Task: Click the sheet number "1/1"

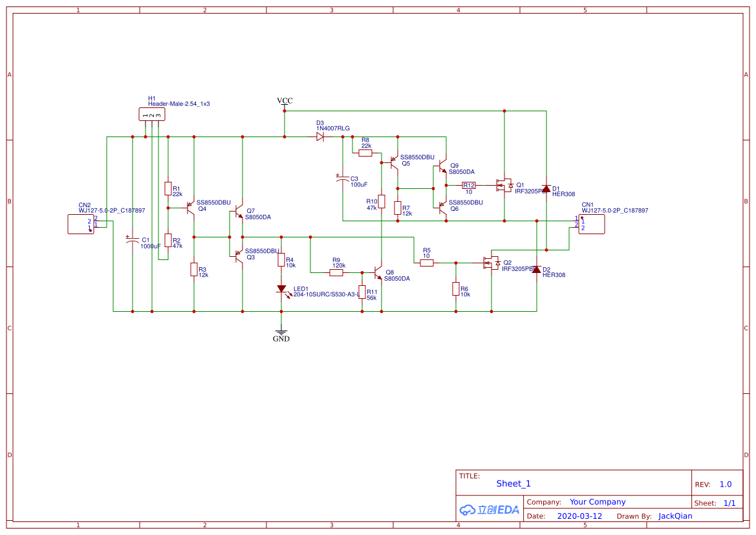Action: pos(729,503)
